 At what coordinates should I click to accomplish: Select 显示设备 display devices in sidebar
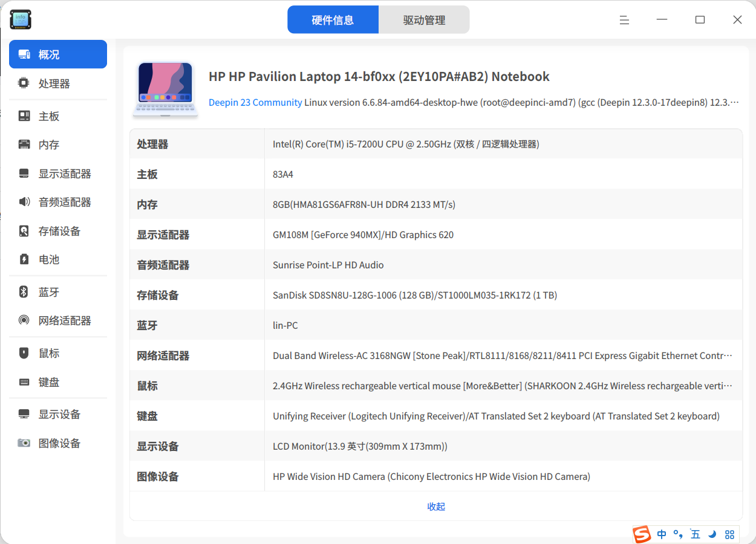point(58,415)
